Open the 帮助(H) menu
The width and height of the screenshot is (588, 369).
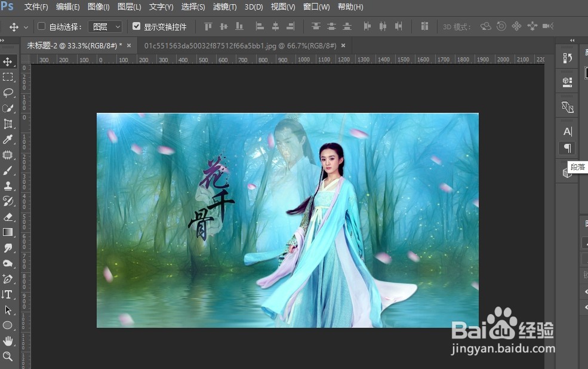pos(350,7)
